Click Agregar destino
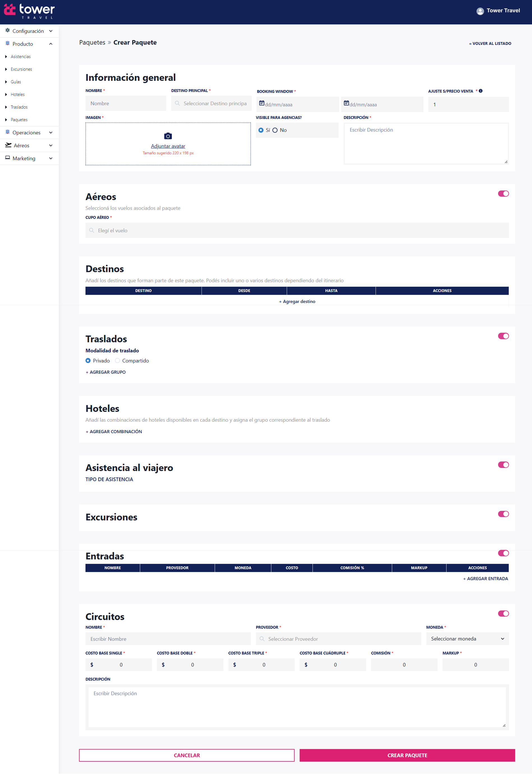Image resolution: width=532 pixels, height=774 pixels. [297, 302]
